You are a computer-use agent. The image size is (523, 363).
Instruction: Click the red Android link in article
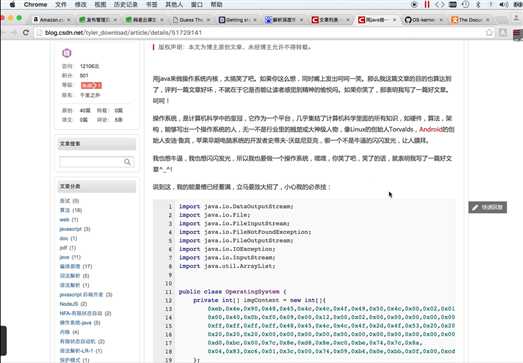pyautogui.click(x=431, y=129)
